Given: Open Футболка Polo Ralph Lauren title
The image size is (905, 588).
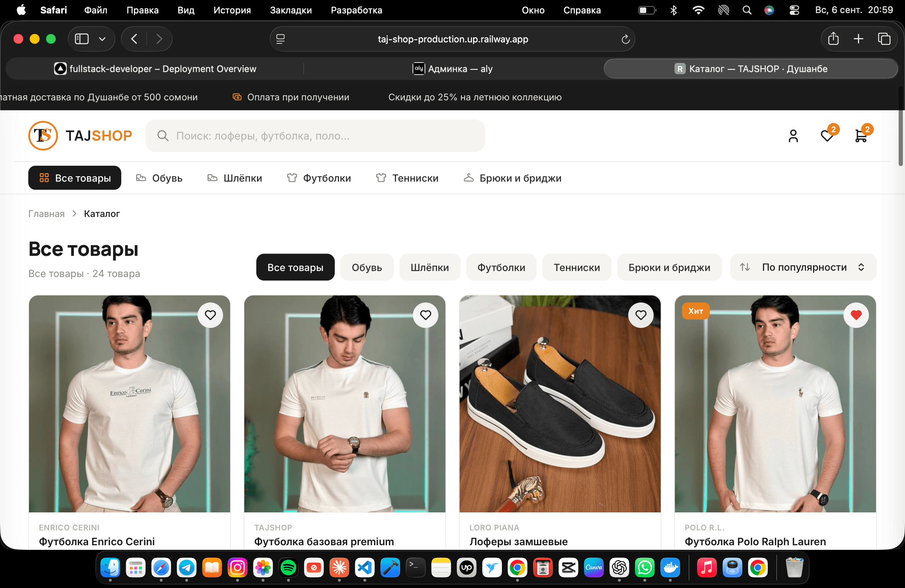Looking at the screenshot, I should click(x=755, y=541).
